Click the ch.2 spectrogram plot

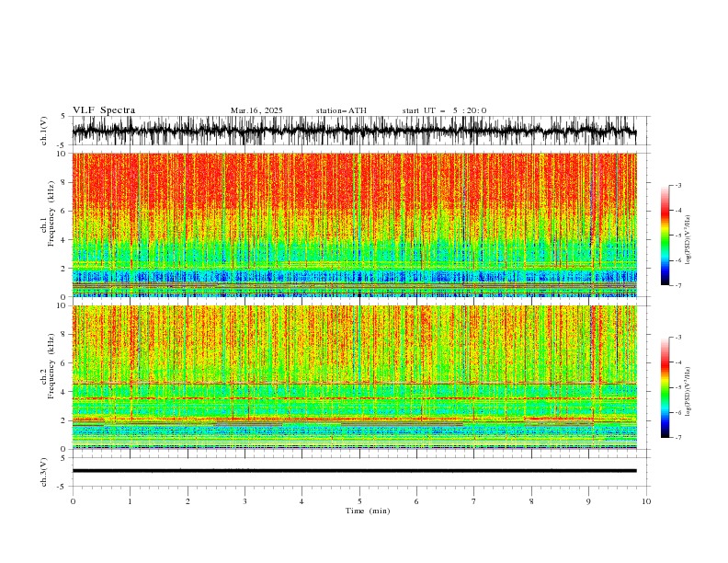click(354, 377)
